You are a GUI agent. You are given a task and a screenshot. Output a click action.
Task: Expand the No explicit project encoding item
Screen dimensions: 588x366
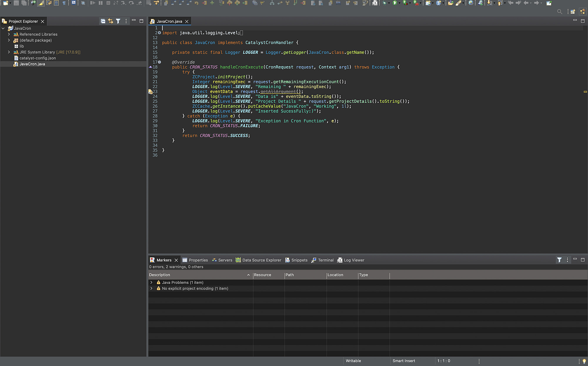(x=151, y=288)
